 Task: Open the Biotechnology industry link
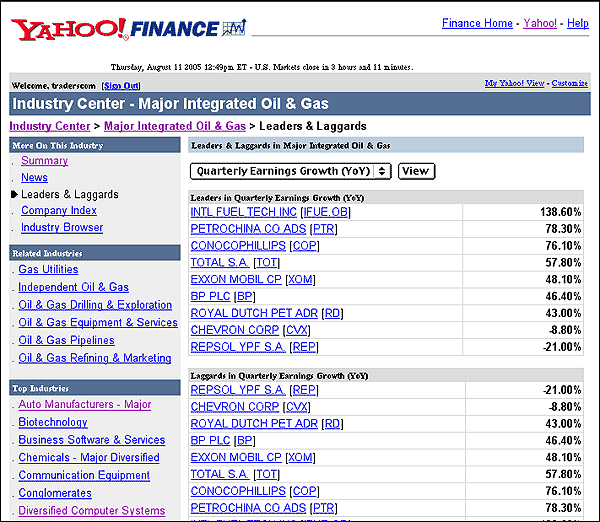53,422
